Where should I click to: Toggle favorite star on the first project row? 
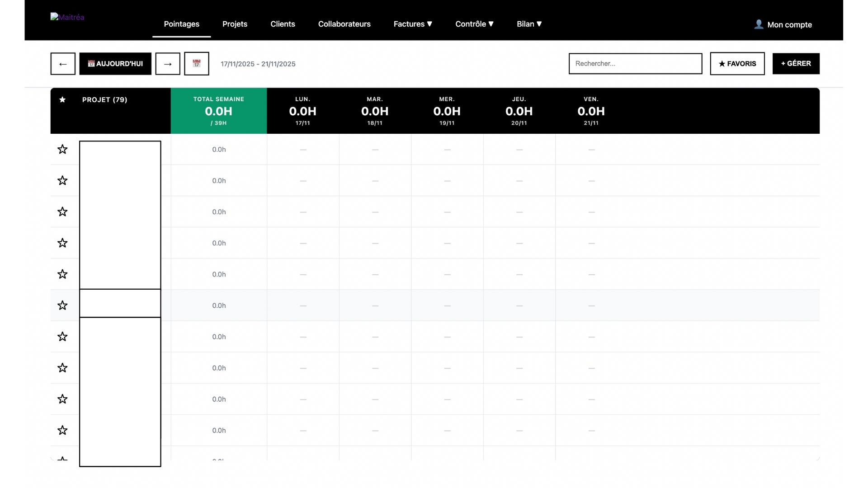tap(62, 150)
